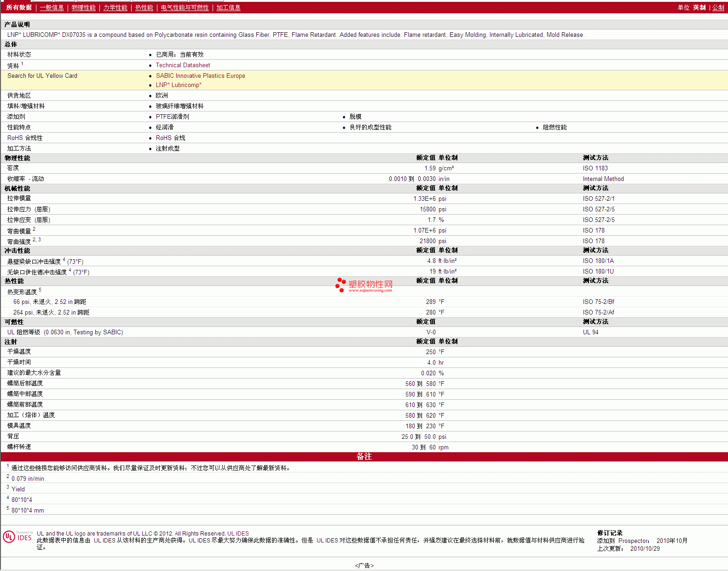Click the ISO 527-2/1 test method
The image size is (728, 571).
[x=598, y=199]
